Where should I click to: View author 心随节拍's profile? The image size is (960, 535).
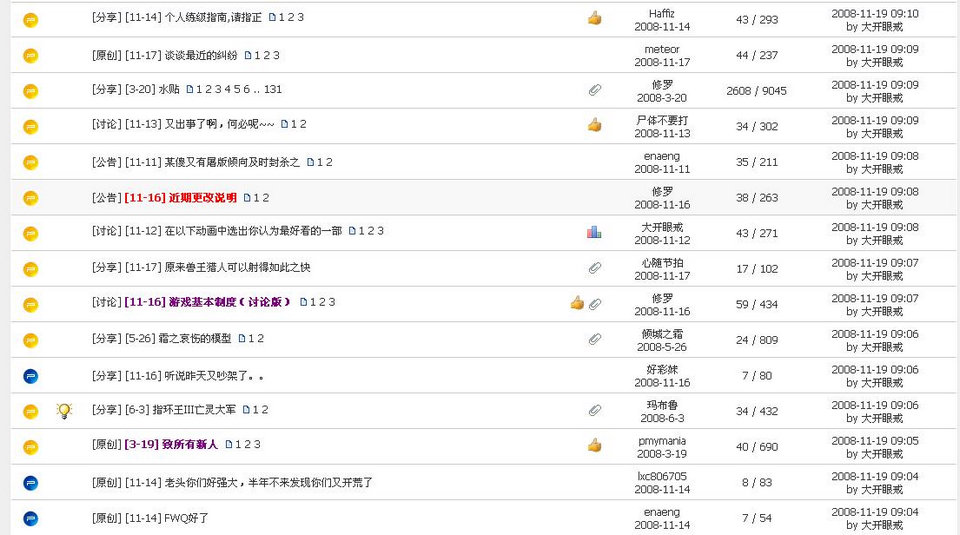coord(662,263)
